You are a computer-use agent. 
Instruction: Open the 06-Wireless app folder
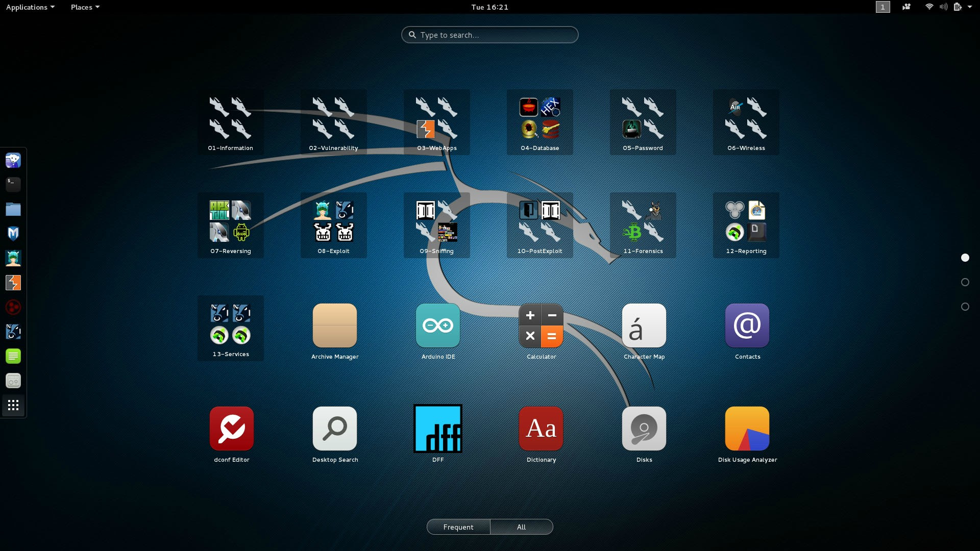[x=746, y=122]
